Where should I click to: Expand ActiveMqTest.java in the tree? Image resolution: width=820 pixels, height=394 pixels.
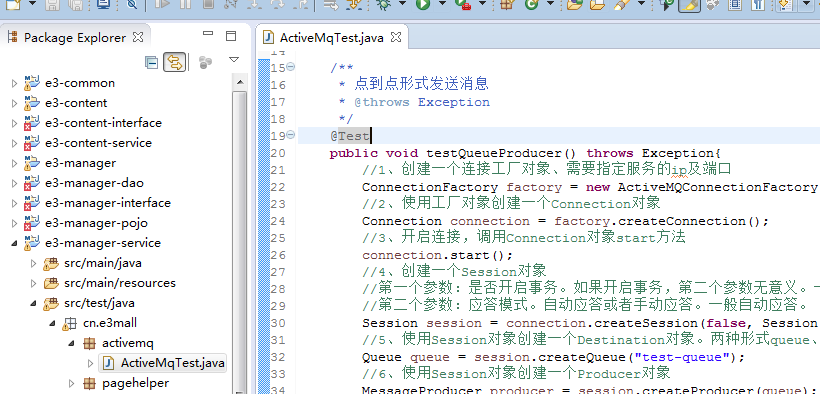coord(90,363)
